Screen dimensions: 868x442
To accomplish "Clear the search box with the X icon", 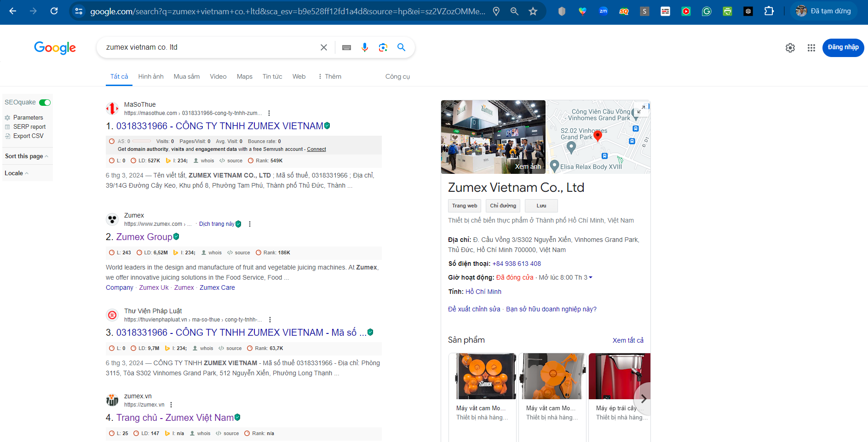I will click(x=324, y=47).
